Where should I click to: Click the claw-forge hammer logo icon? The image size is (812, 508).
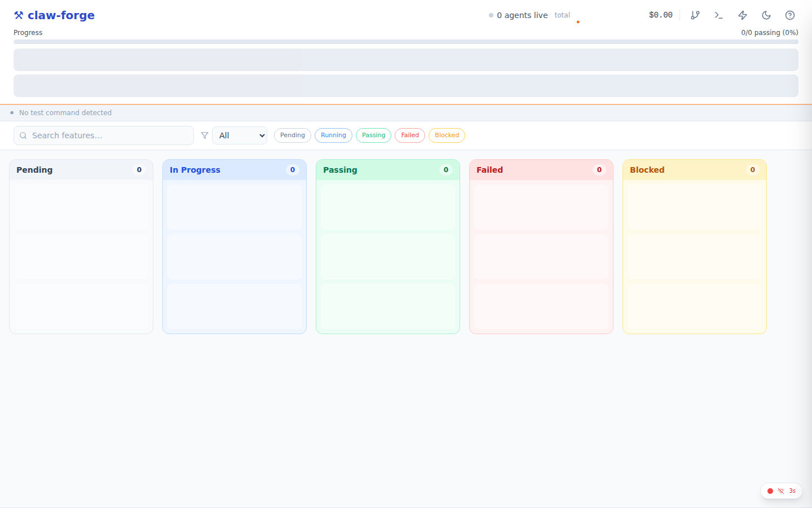pyautogui.click(x=18, y=15)
